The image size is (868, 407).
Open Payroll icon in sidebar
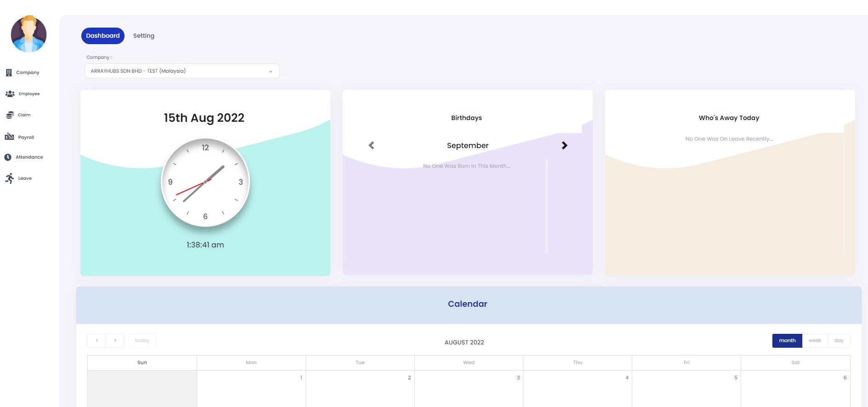[x=9, y=137]
